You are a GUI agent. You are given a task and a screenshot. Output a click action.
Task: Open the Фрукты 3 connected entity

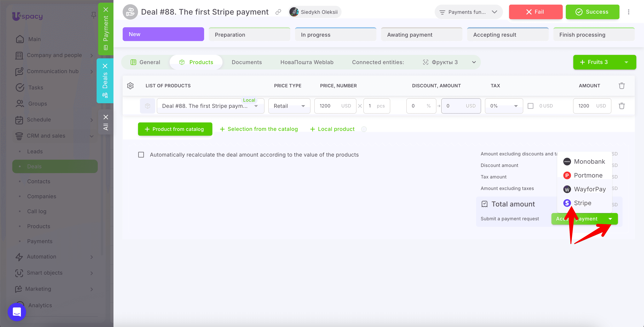point(440,62)
